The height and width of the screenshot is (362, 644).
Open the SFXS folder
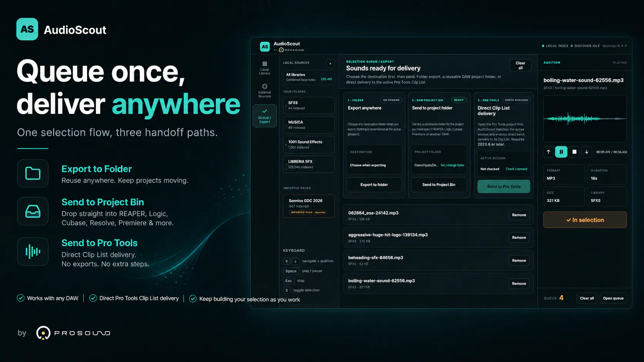click(309, 105)
